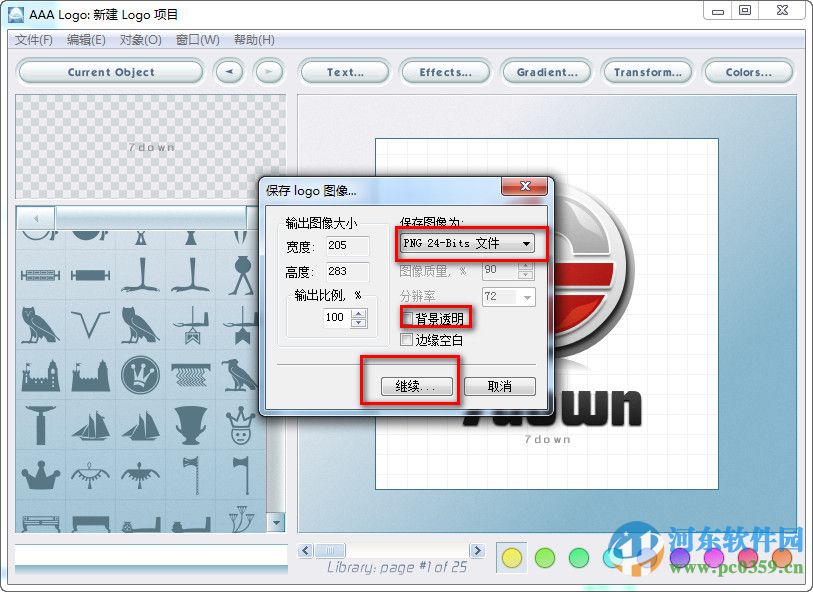The height and width of the screenshot is (592, 813).
Task: Open the 编辑(E) menu
Action: pyautogui.click(x=86, y=40)
